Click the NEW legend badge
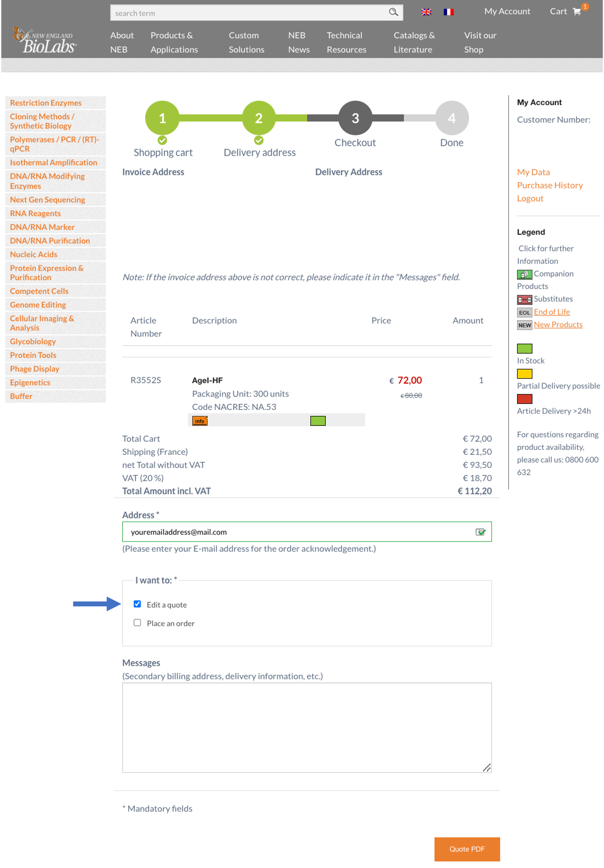604x868 pixels. click(524, 325)
